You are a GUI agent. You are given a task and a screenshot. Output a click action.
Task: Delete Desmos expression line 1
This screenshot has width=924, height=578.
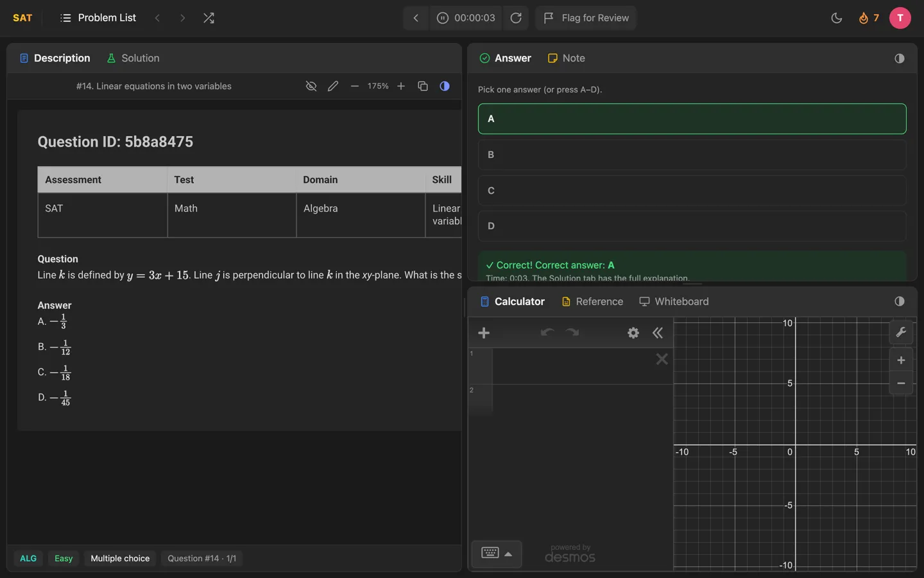662,360
